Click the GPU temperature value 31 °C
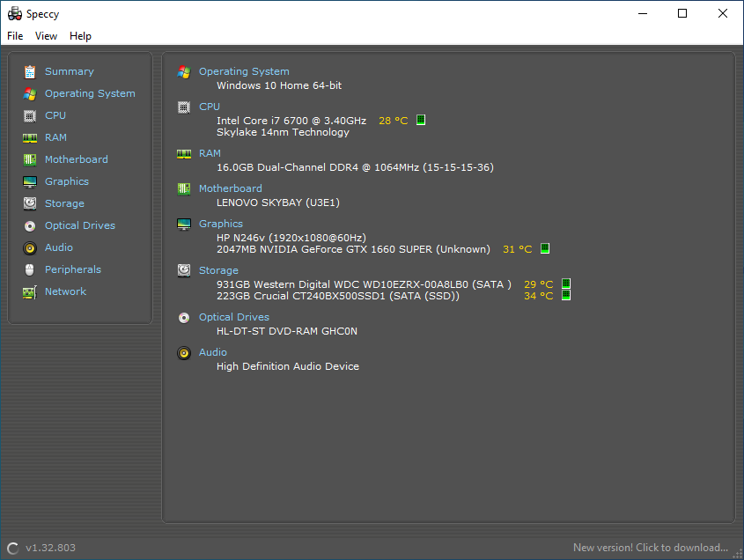Screen dimensions: 744x560 click(518, 249)
